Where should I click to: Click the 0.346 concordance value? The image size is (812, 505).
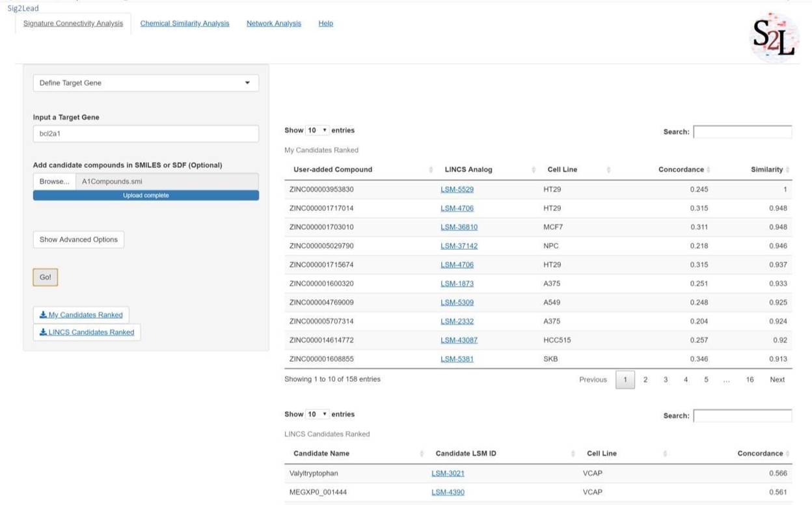click(x=699, y=359)
